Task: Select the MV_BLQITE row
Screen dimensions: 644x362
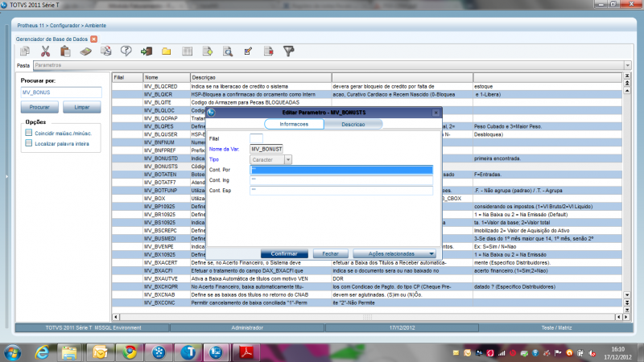Action: click(367, 103)
